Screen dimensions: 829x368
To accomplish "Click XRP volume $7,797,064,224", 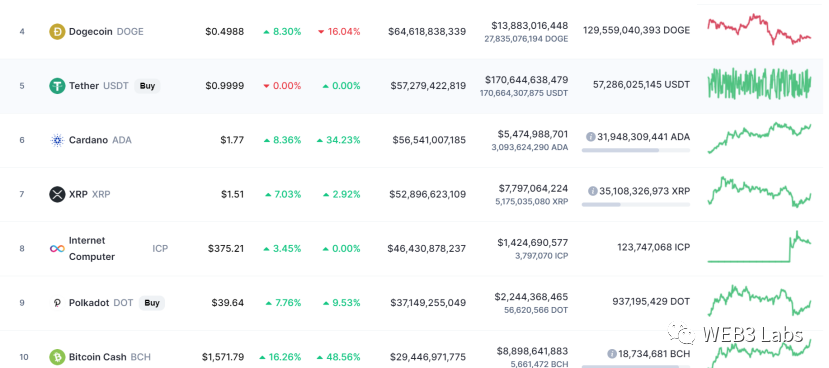I will [533, 188].
